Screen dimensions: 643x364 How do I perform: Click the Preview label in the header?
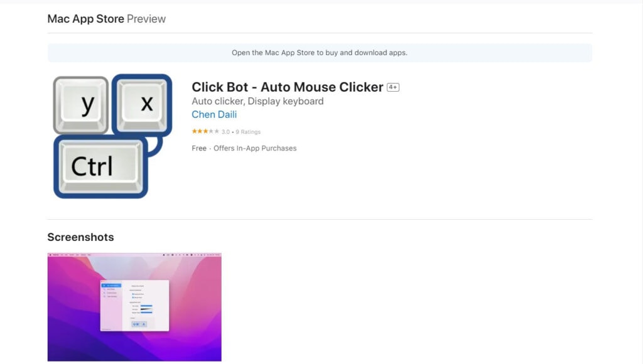(x=146, y=19)
